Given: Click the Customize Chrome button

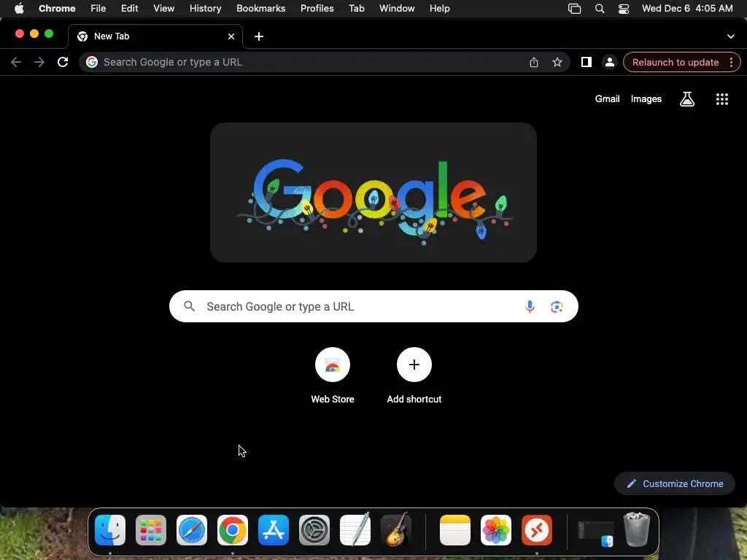Looking at the screenshot, I should (x=675, y=484).
